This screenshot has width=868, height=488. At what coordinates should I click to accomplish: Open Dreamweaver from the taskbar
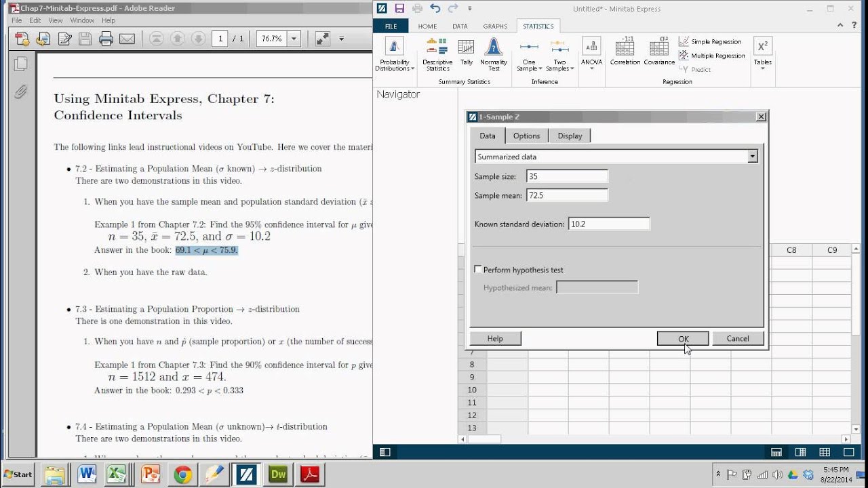278,474
